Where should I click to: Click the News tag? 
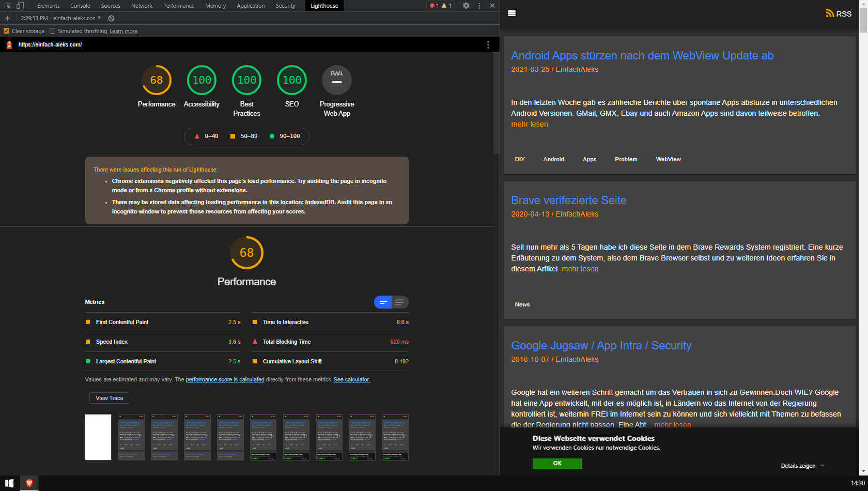(x=522, y=304)
